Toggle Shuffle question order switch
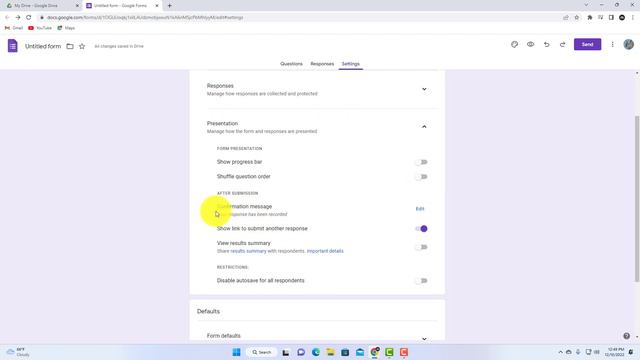This screenshot has width=640, height=360. point(421,177)
